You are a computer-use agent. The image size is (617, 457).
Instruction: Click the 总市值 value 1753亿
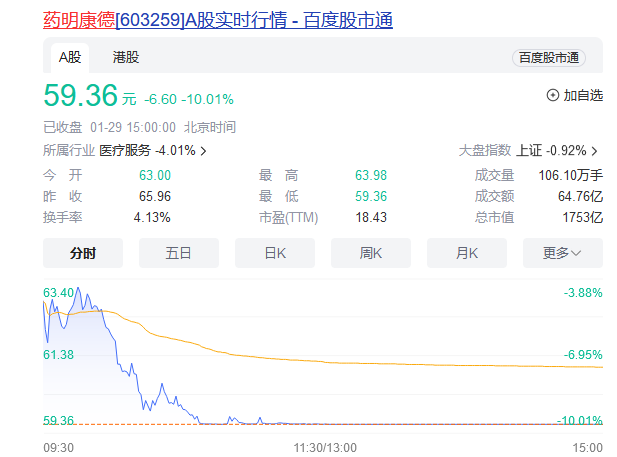(582, 217)
